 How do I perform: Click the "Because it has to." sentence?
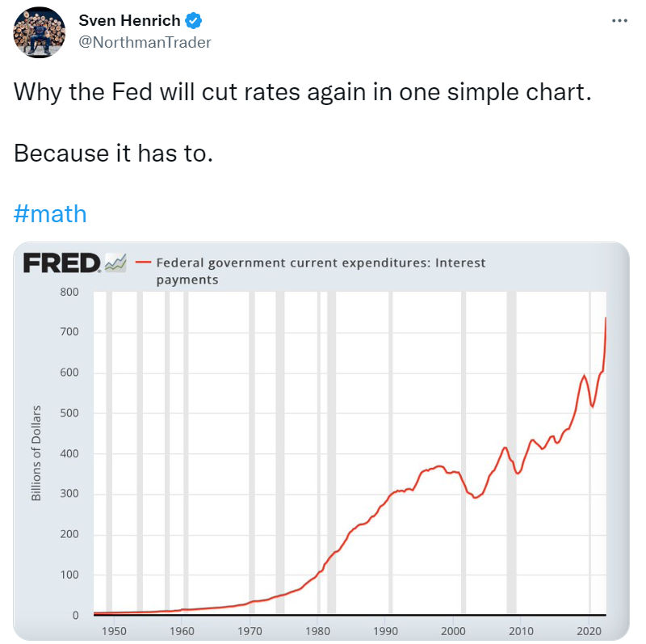(113, 153)
